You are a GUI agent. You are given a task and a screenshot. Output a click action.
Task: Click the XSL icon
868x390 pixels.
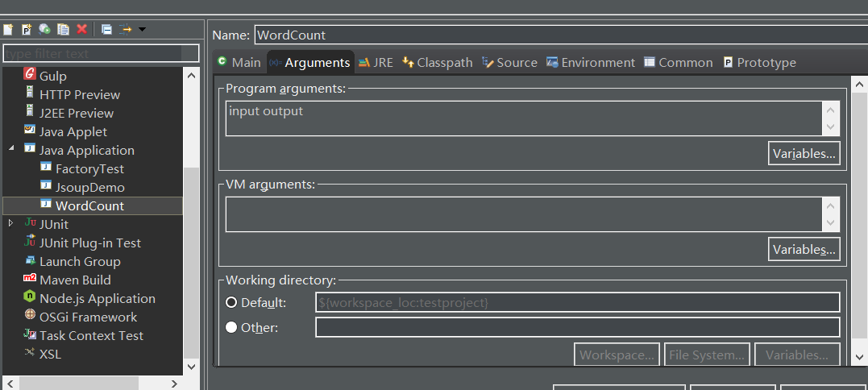(x=30, y=351)
